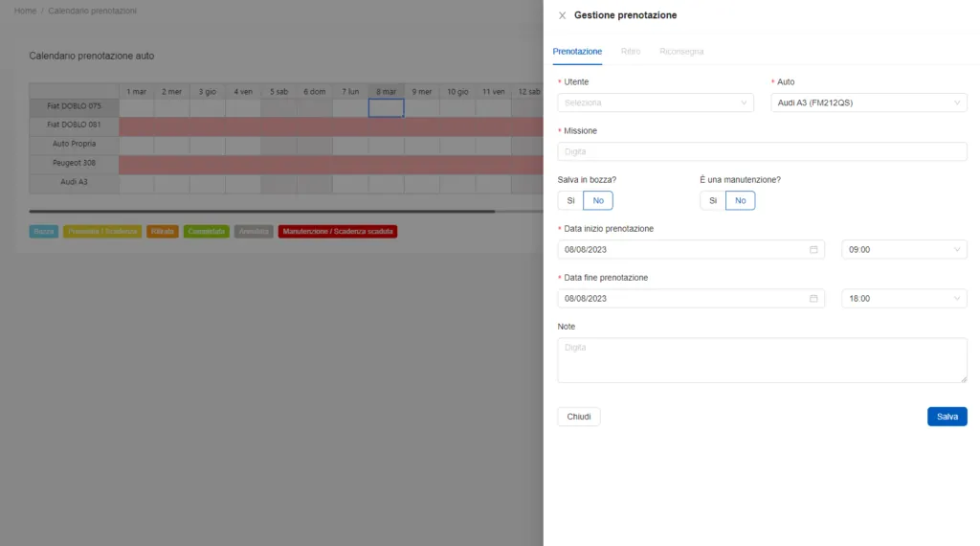Click the red Fiat DOBLO 081 booking bar
980x546 pixels.
(331, 127)
